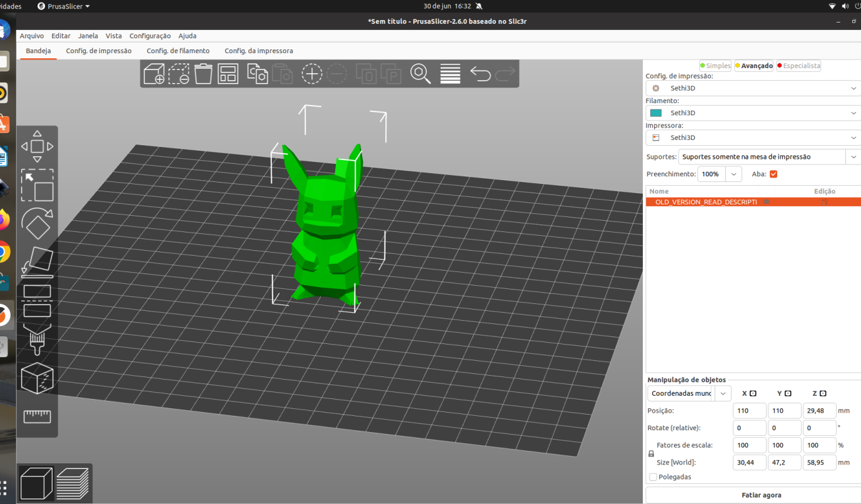Click the Redo arrow icon
Screen dimensions: 861x504
click(x=505, y=74)
